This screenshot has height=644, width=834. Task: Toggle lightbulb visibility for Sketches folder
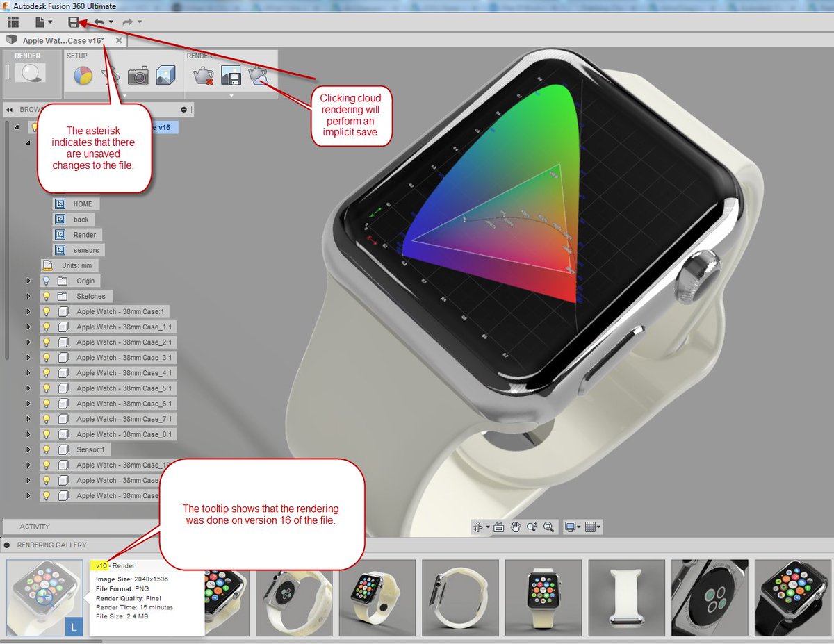pos(47,296)
